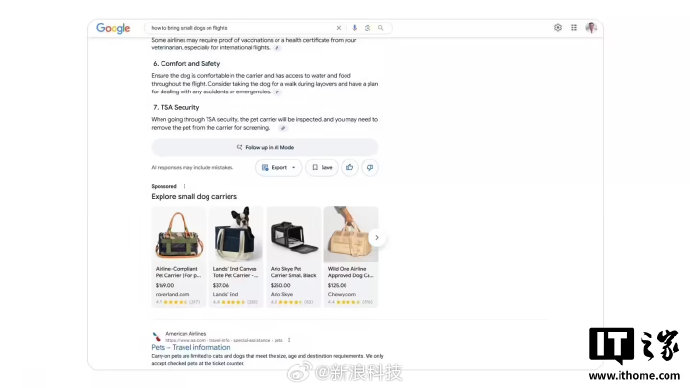This screenshot has width=690, height=388.
Task: Open the account profile avatar
Action: (591, 28)
